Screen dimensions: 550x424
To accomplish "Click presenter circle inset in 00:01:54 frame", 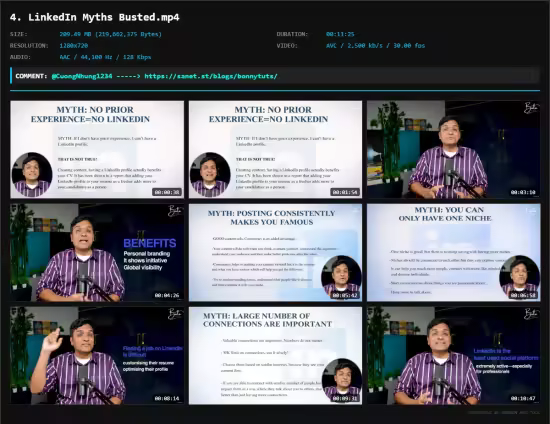I will tap(210, 174).
